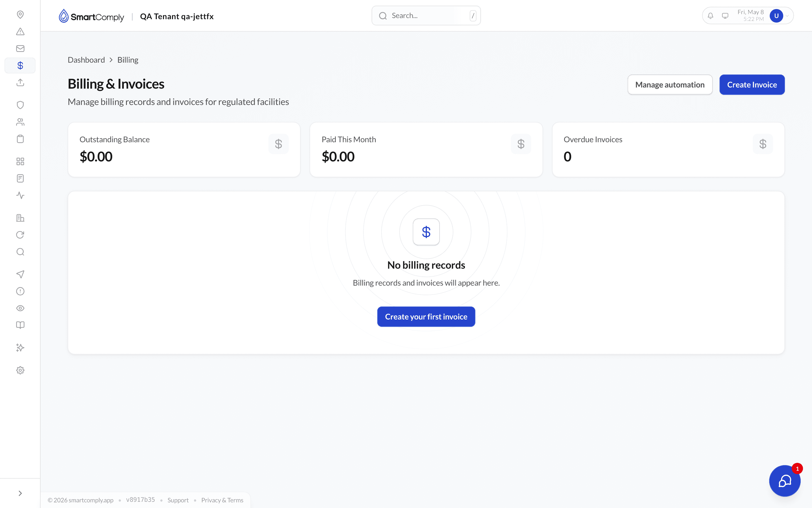Open the Support footer link
Screen dimensions: 812x508
178,500
